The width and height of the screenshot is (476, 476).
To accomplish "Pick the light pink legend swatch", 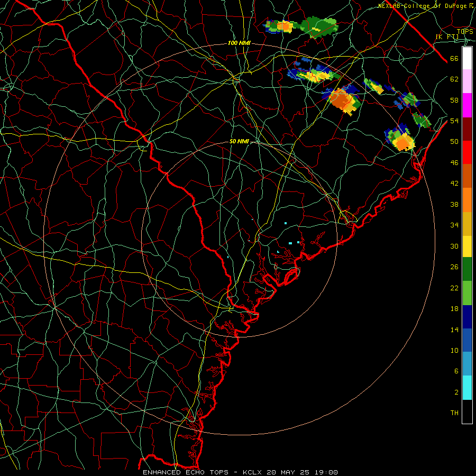I will pos(467,81).
